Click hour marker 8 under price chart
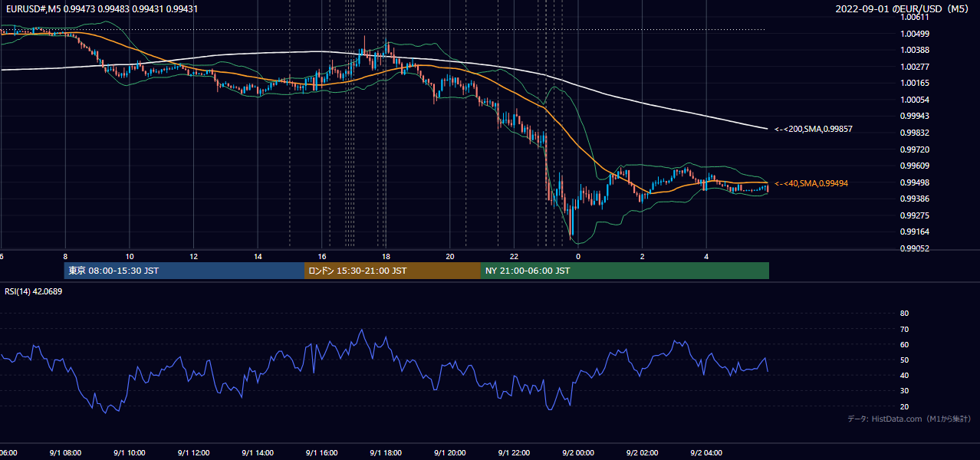Viewport: 980px width, 460px height. 65,256
